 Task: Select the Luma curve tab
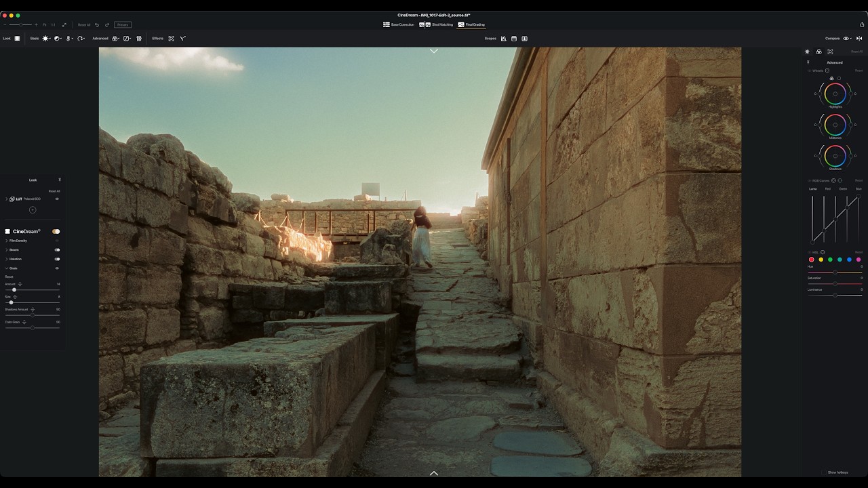(813, 189)
